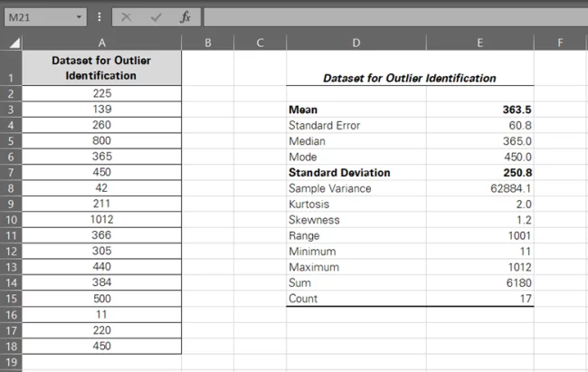Screen dimensions: 588x372
Task: Click cell containing 220
Action: [x=101, y=330]
